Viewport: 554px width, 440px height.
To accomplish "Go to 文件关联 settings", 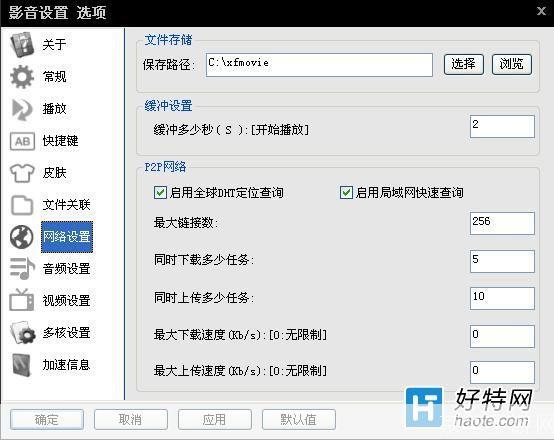I will point(66,205).
